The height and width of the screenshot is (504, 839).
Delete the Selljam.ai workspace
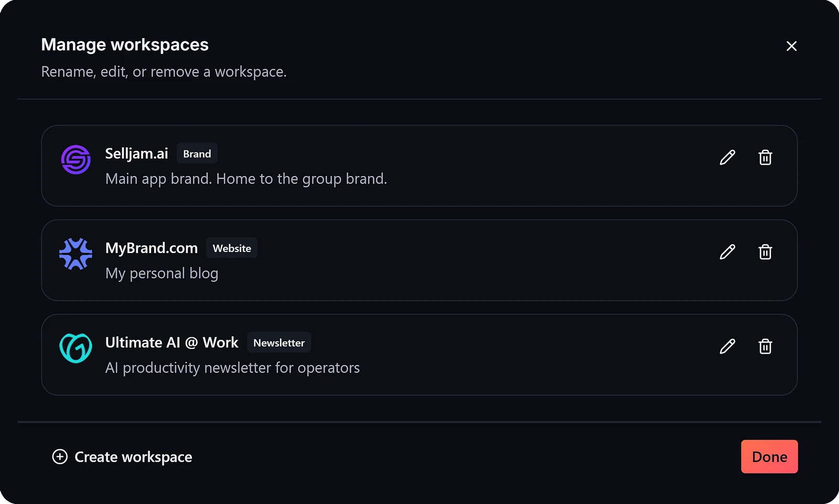[765, 157]
